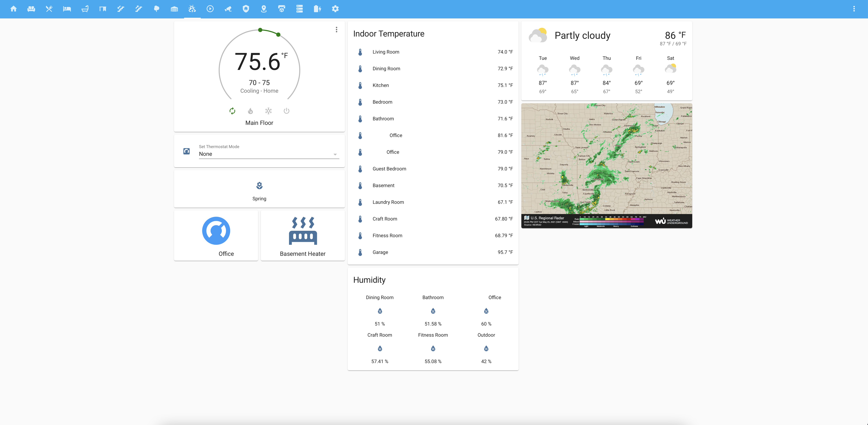Open the battery charging tab icon

pos(317,9)
